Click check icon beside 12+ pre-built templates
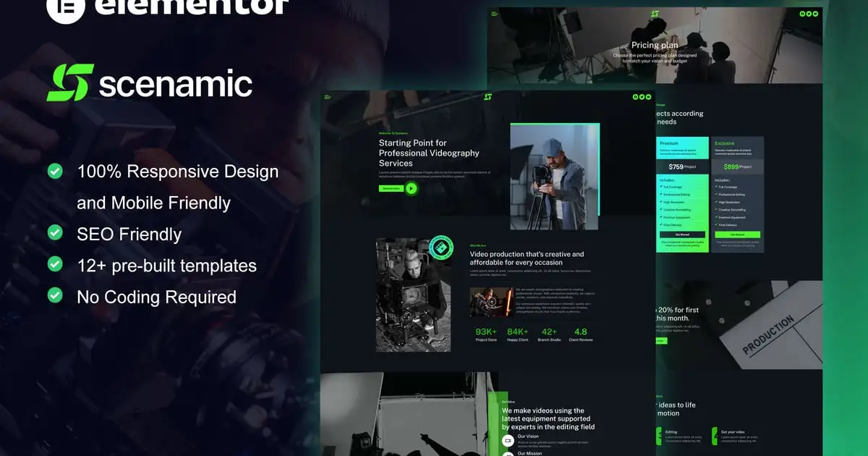The width and height of the screenshot is (868, 456). coord(54,264)
